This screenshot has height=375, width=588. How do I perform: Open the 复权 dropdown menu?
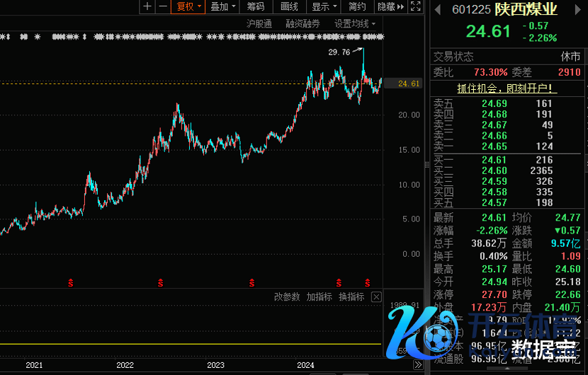(188, 6)
